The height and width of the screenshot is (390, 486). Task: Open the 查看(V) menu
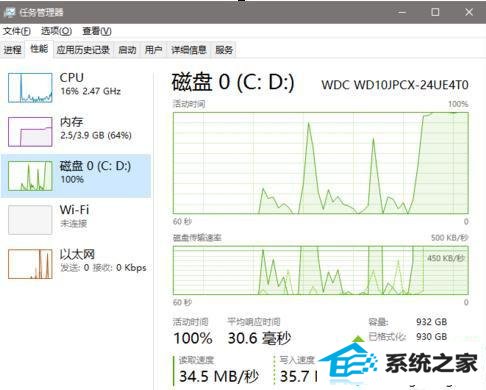(97, 31)
